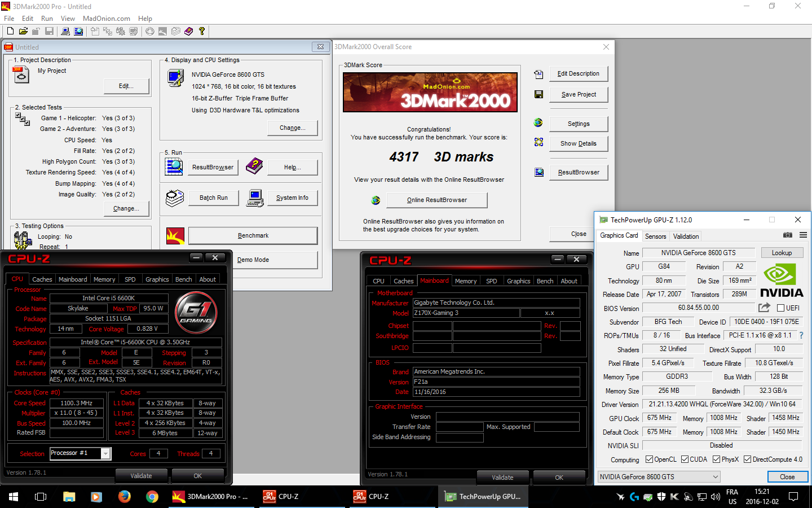Open Memory tab in right CPU-Z window
Screen dimensions: 812x508
pos(465,281)
